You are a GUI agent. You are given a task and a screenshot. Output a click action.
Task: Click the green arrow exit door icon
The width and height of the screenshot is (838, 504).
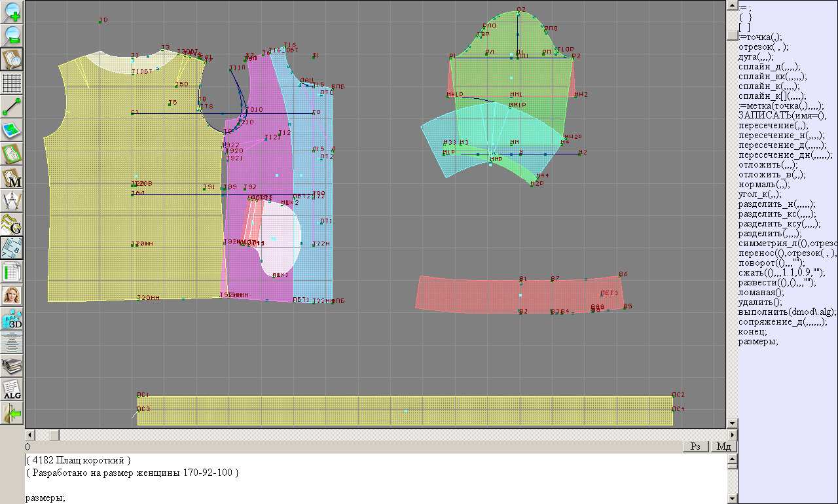click(12, 412)
